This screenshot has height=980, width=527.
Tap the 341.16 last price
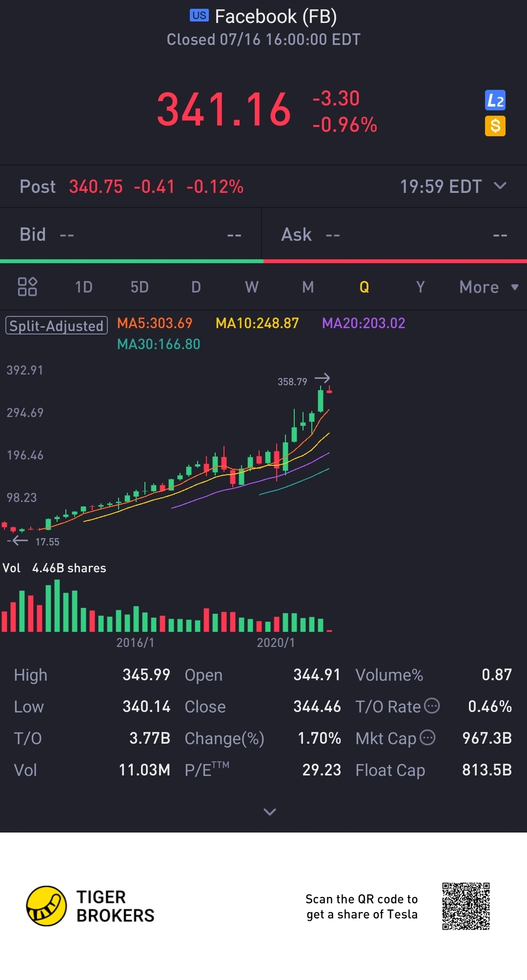tap(224, 110)
